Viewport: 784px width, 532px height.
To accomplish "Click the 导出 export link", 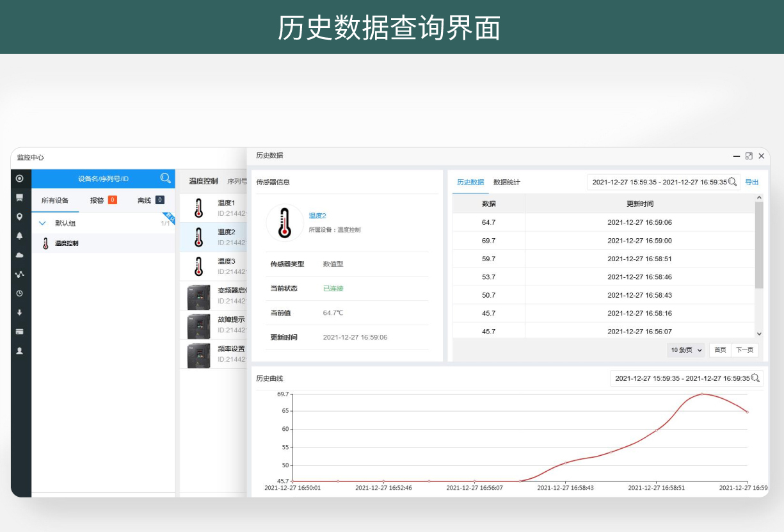I will 751,182.
